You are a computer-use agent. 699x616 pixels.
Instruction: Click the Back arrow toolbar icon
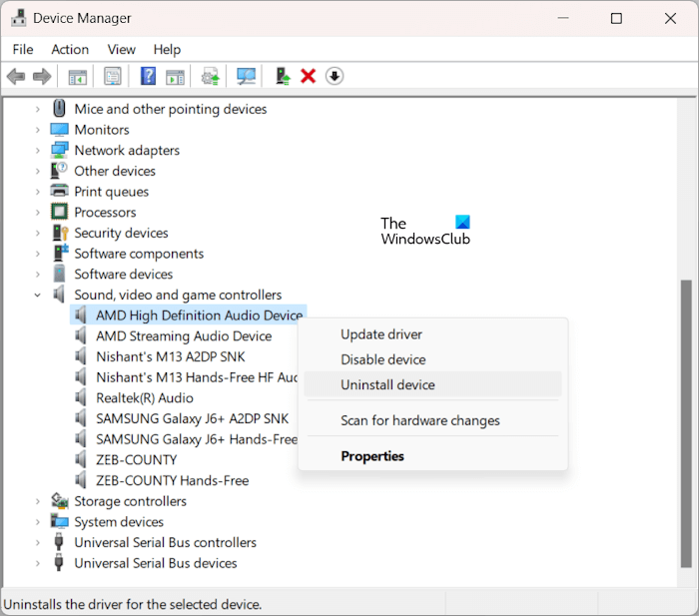(16, 76)
